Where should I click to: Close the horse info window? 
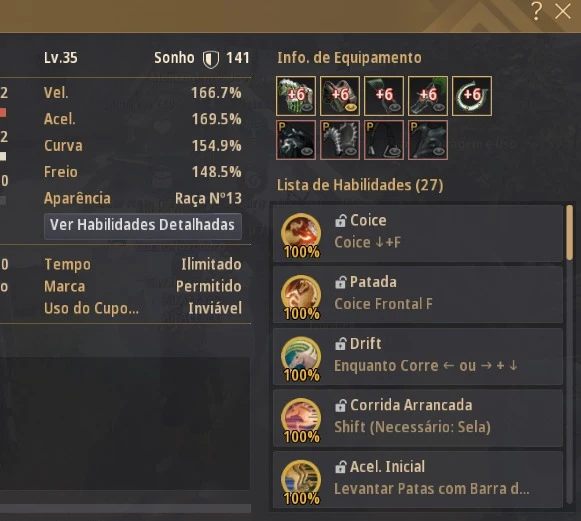click(562, 11)
